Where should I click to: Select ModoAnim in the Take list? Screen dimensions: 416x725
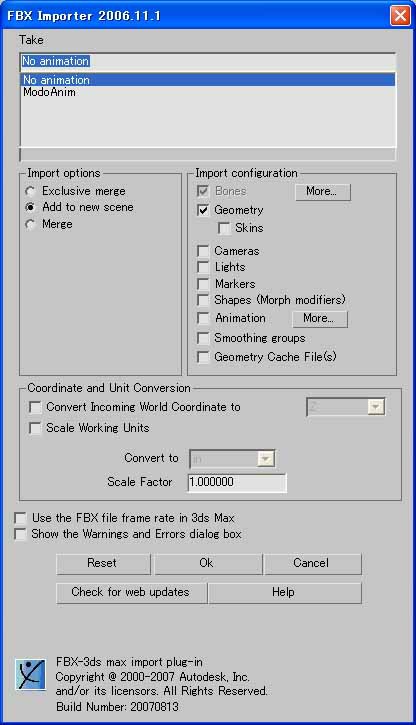pos(208,92)
